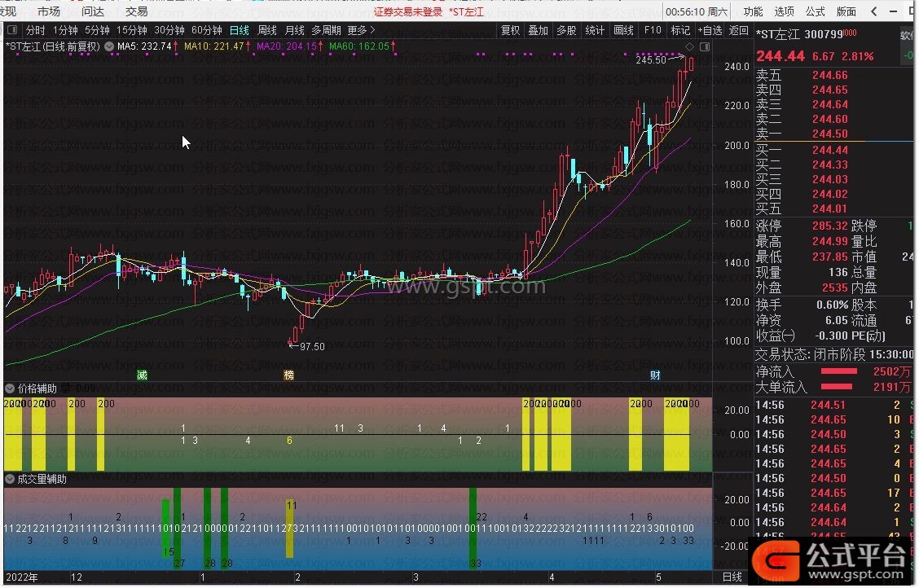
Task: Toggle the left sidebar panel icon
Action: click(12, 30)
